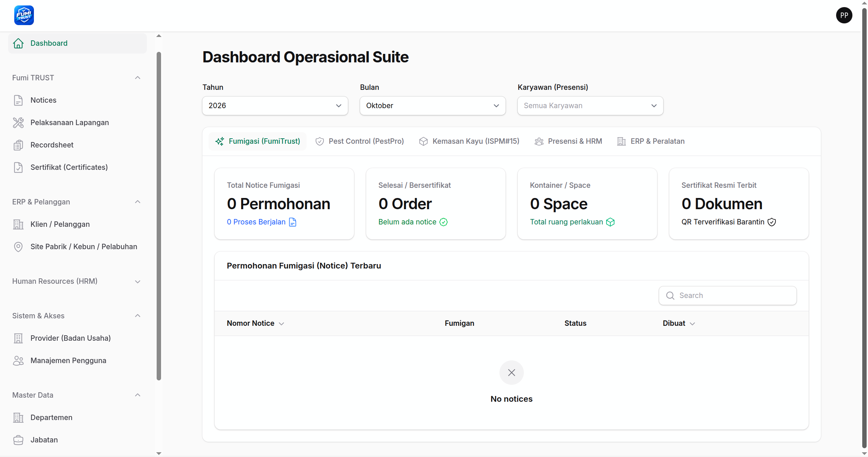868x457 pixels.
Task: Click the cube icon beside Total ruang perlakuan
Action: coord(610,222)
